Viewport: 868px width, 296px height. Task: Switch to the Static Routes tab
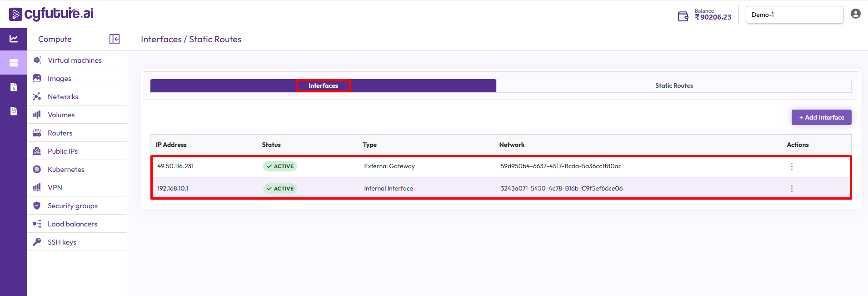[x=673, y=85]
